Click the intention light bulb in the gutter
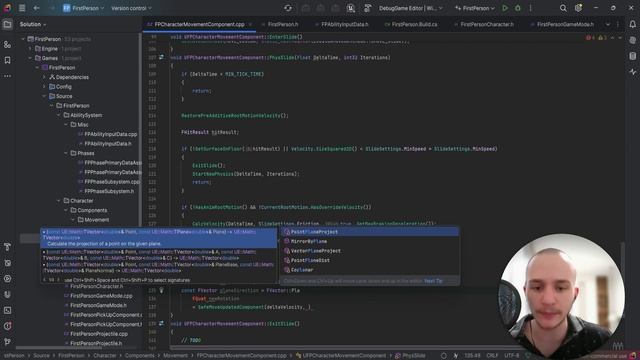 point(162,290)
